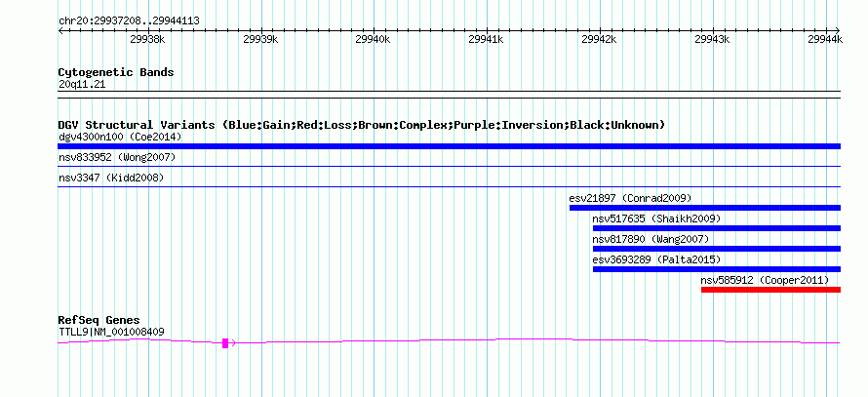Viewport: 868px width, 397px height.
Task: Click the TTLL9 magenta exon block
Action: point(225,343)
